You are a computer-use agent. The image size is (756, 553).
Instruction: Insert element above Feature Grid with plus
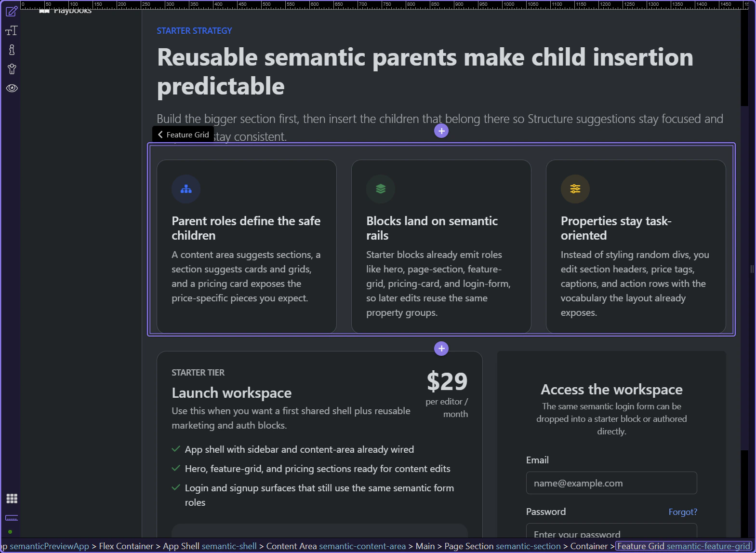(441, 131)
